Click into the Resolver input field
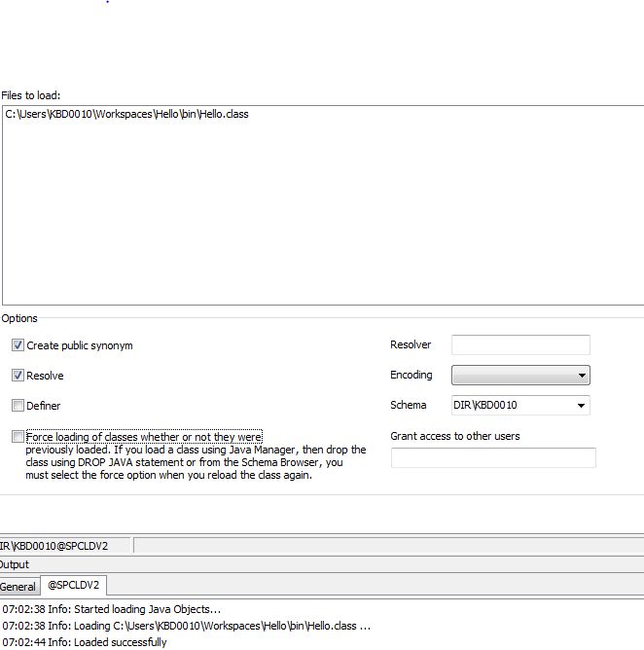 click(520, 344)
